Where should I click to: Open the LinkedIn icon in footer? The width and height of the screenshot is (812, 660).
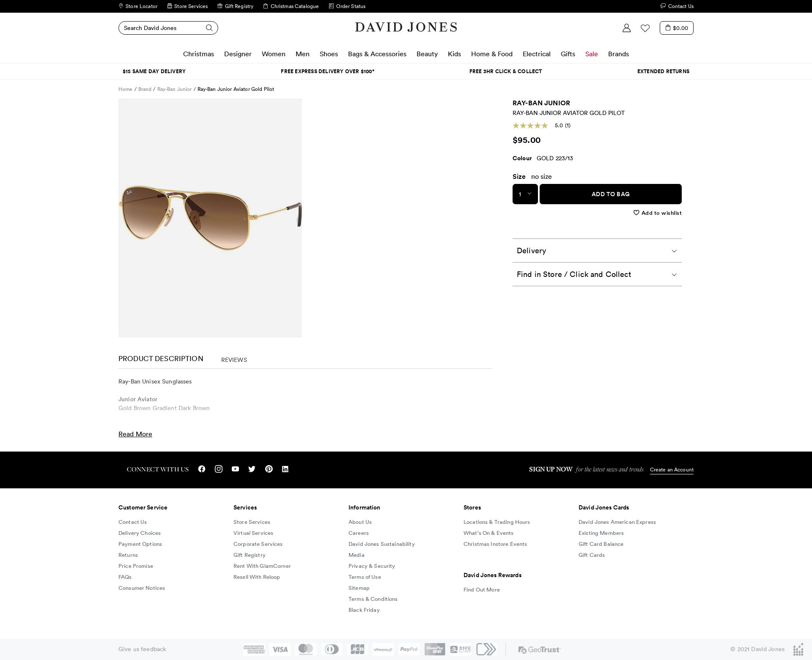(x=285, y=469)
